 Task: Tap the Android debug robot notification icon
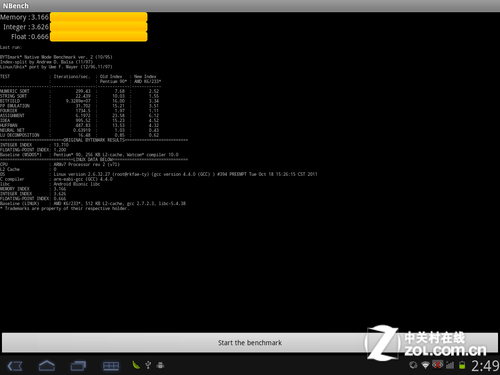[x=160, y=365]
